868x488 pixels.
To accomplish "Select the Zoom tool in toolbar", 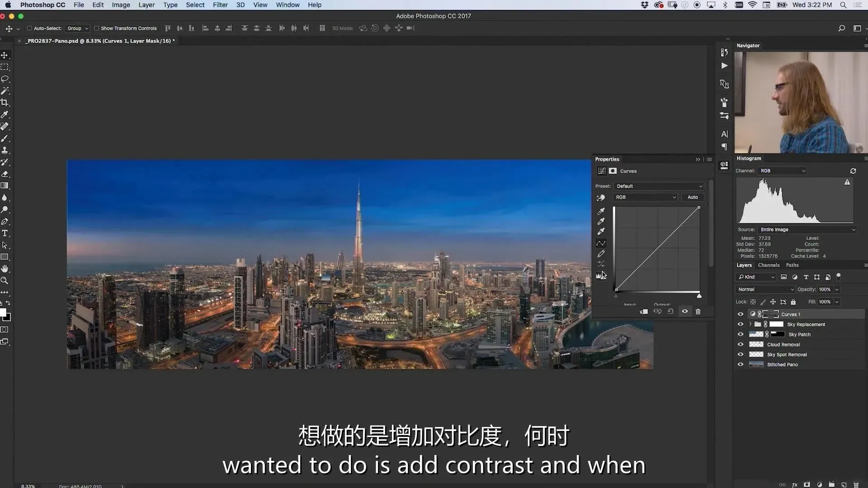I will 5,281.
